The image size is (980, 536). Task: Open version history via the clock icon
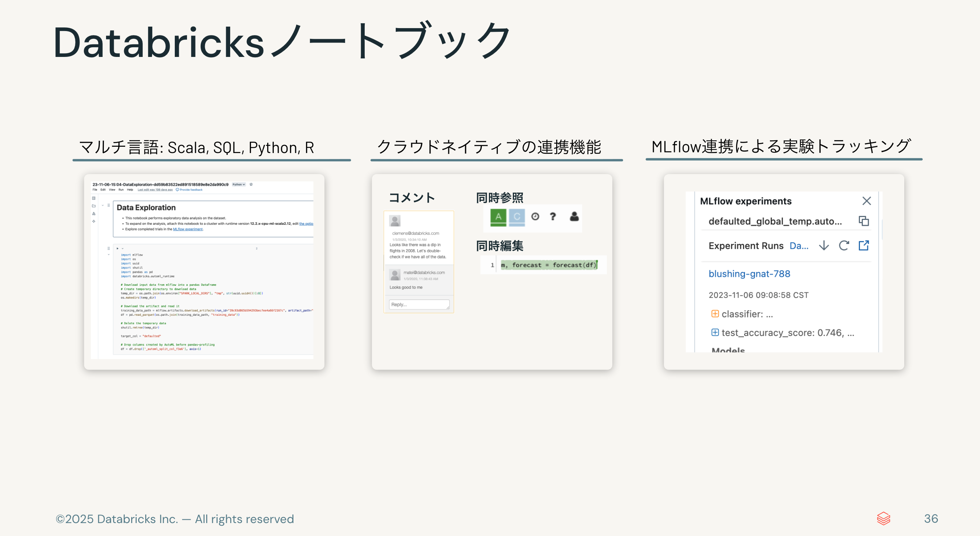point(535,217)
